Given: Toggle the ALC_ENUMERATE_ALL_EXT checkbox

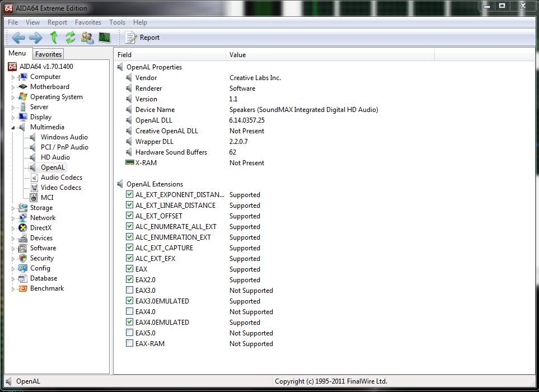Looking at the screenshot, I should 129,226.
